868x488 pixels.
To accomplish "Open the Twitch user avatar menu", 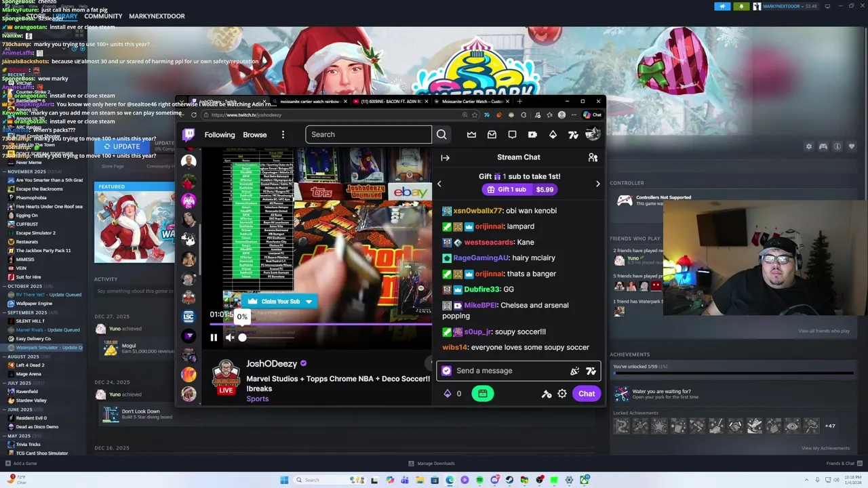I will [x=593, y=134].
